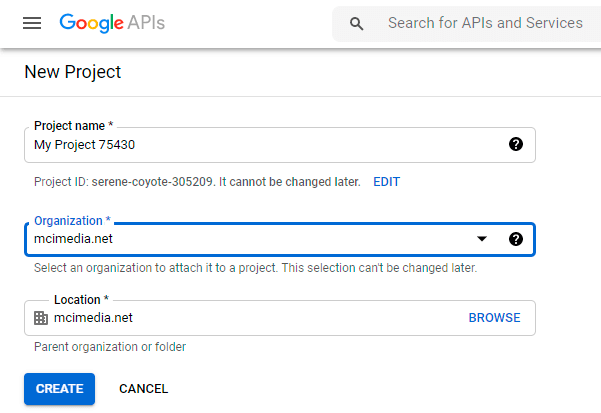Click the 'Parent organization or folder' hint
Screen dimensions: 601x413
(110, 347)
